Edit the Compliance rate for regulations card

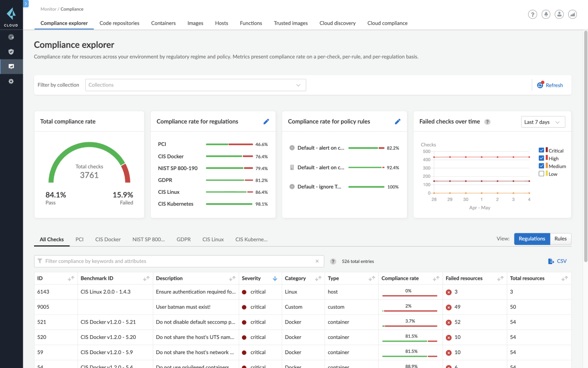point(266,121)
